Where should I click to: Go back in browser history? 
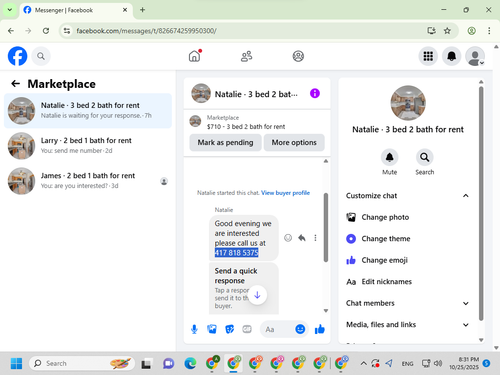tap(11, 31)
